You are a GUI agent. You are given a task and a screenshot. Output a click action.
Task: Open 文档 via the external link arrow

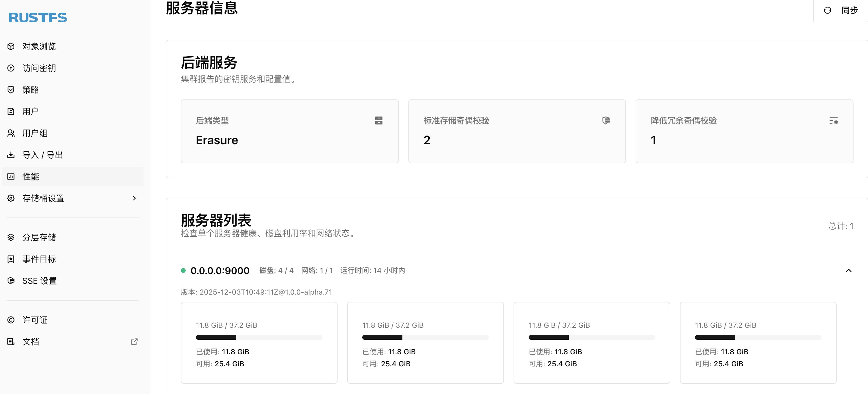pos(134,342)
